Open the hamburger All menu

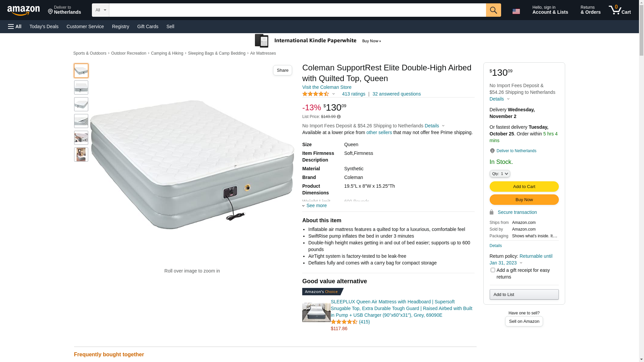click(15, 26)
